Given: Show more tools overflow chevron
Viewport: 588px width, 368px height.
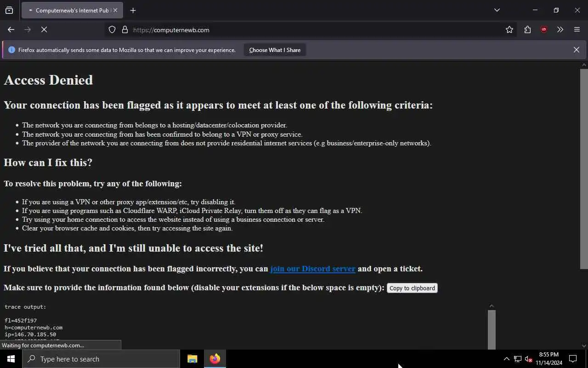Looking at the screenshot, I should point(560,29).
